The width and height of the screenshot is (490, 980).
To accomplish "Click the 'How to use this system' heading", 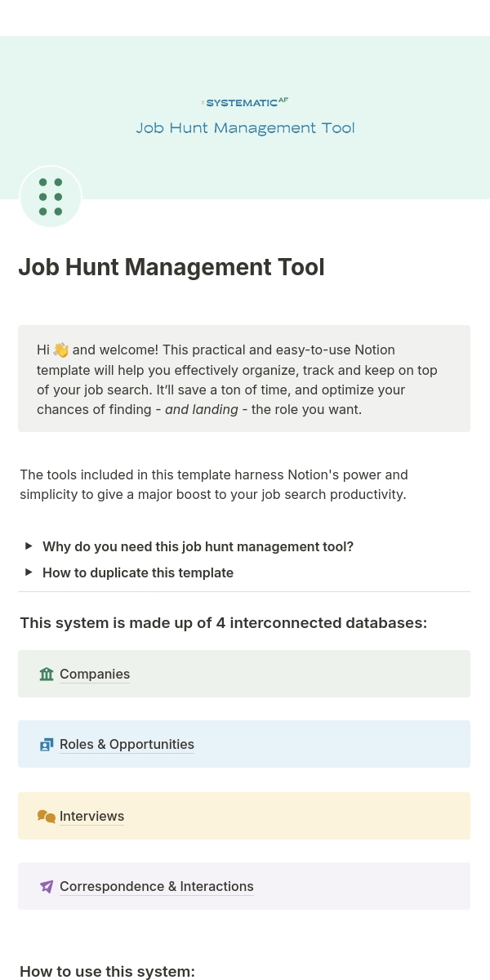I will coord(107,971).
